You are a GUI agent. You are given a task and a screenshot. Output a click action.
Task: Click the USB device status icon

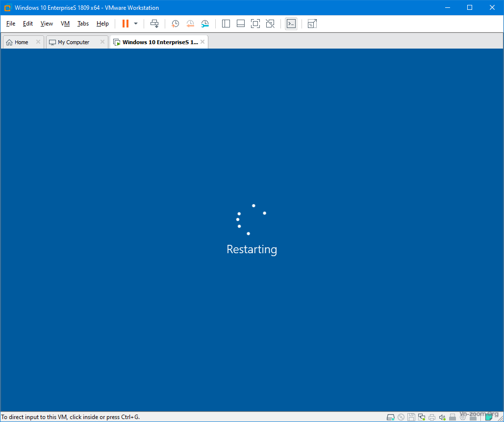click(452, 417)
